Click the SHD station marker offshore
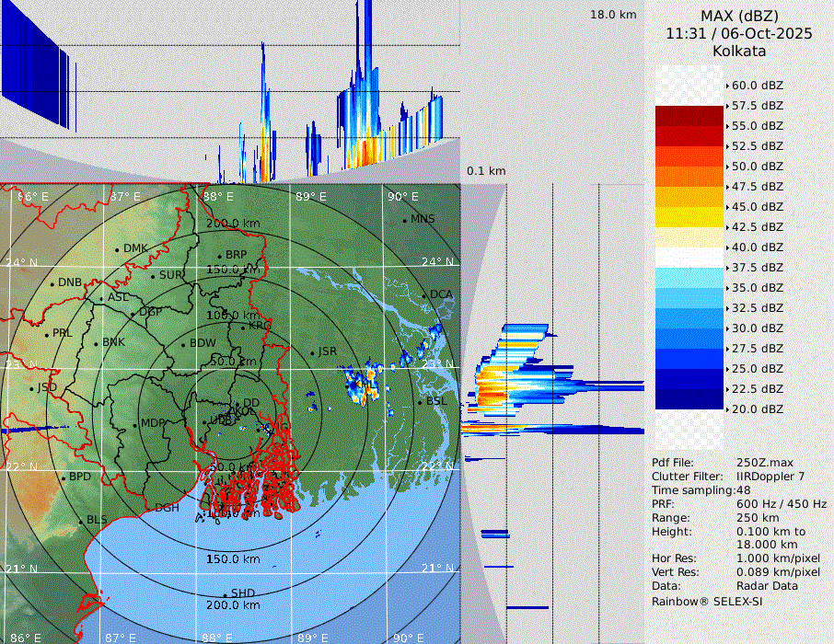834x644 pixels. 225,594
